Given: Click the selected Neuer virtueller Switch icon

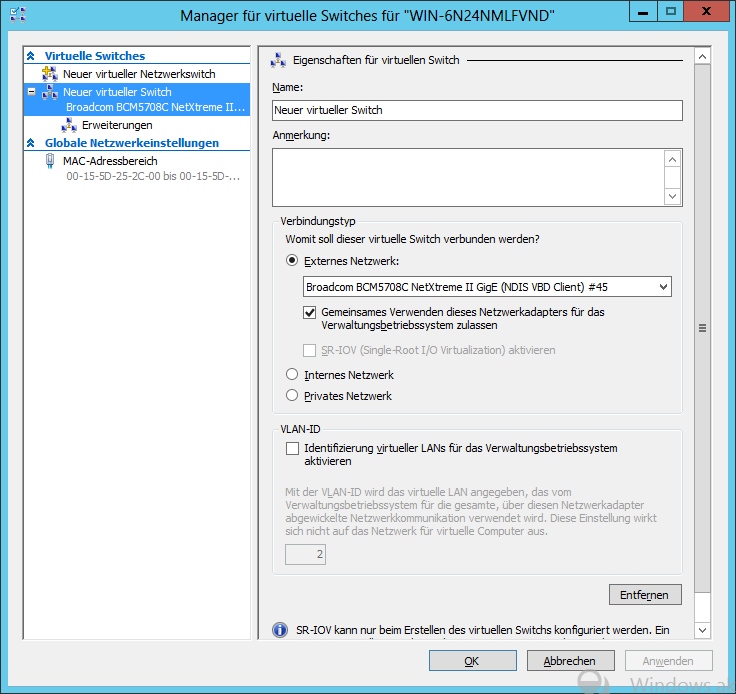Looking at the screenshot, I should pyautogui.click(x=50, y=92).
